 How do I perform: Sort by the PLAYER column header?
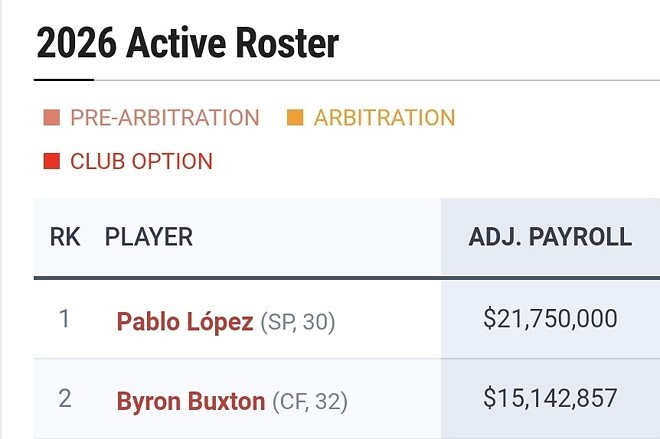click(x=149, y=237)
